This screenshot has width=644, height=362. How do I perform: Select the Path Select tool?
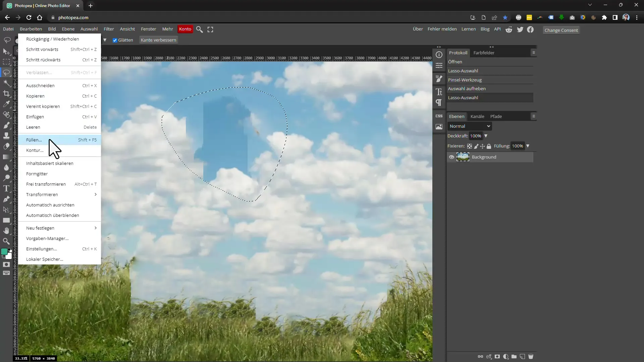pyautogui.click(x=6, y=209)
